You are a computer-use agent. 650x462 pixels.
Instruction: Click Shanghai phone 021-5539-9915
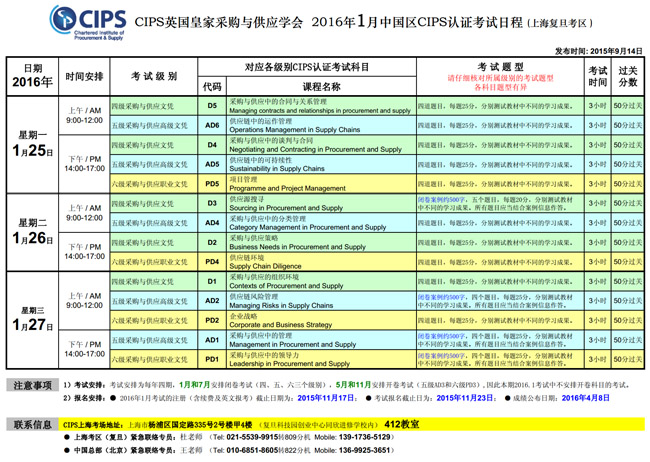pos(252,437)
